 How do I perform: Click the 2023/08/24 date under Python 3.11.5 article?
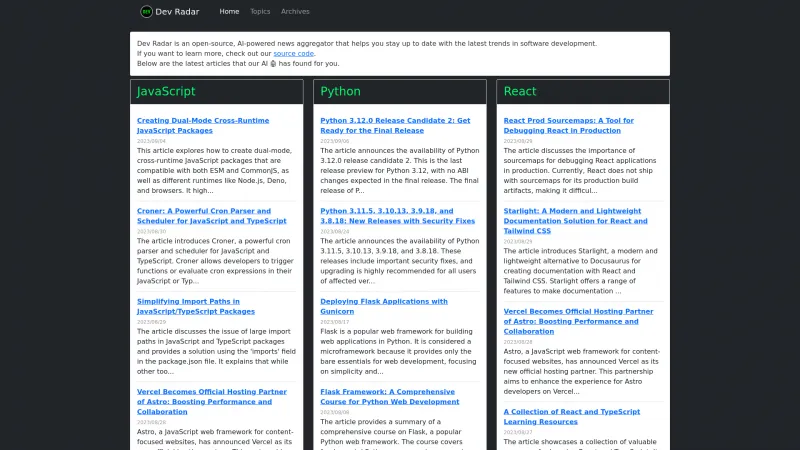coord(335,231)
